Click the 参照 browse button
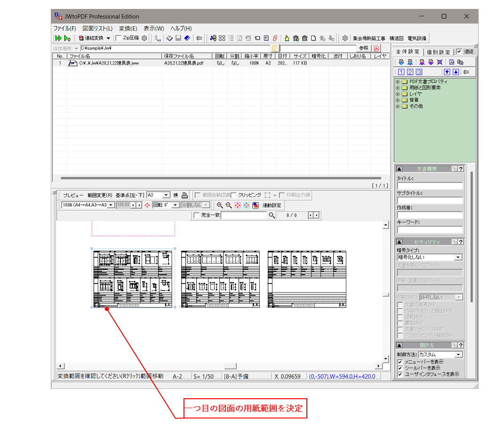The height and width of the screenshot is (426, 504). pos(364,48)
